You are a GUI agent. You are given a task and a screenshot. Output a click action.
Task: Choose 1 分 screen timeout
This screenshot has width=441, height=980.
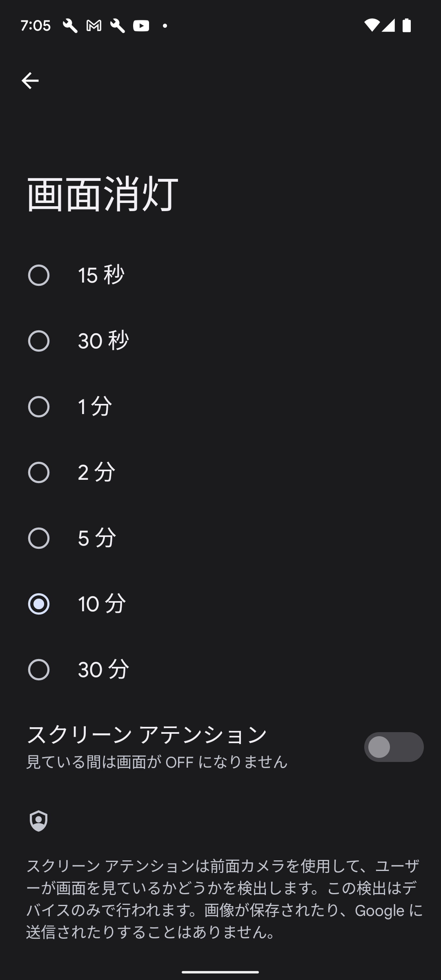(39, 407)
